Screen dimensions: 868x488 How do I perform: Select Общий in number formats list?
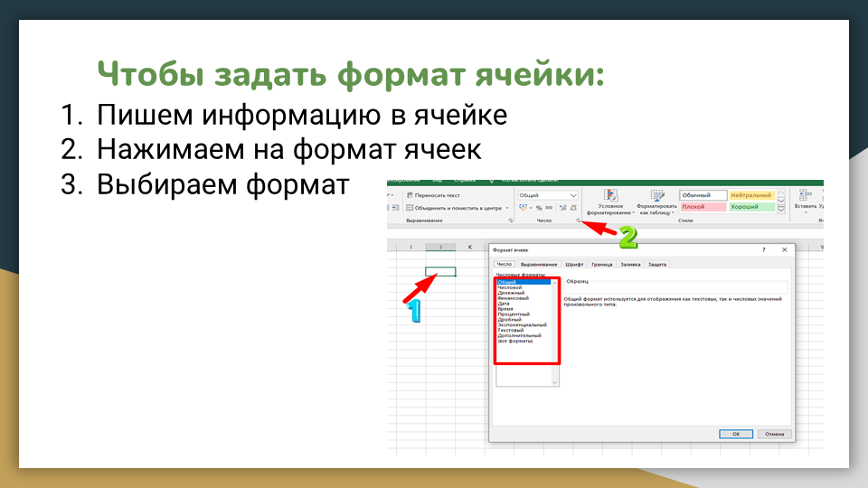(x=524, y=282)
